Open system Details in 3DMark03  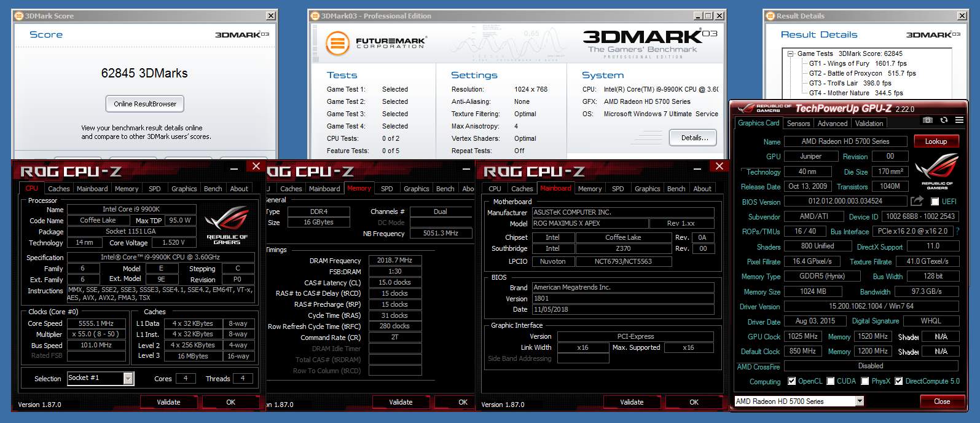[694, 138]
